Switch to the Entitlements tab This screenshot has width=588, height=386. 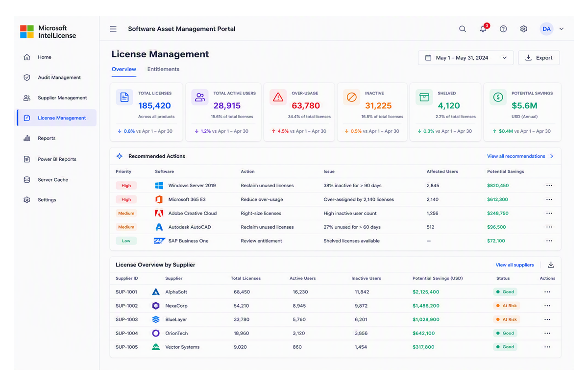pyautogui.click(x=163, y=69)
